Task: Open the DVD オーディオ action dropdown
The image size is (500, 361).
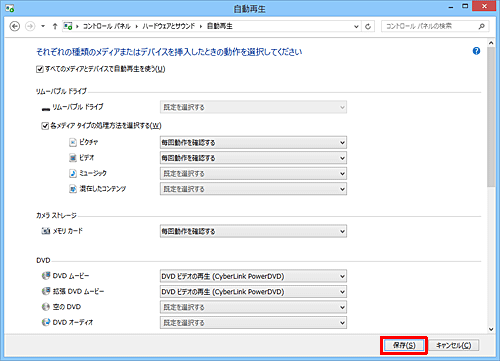Action: [253, 322]
